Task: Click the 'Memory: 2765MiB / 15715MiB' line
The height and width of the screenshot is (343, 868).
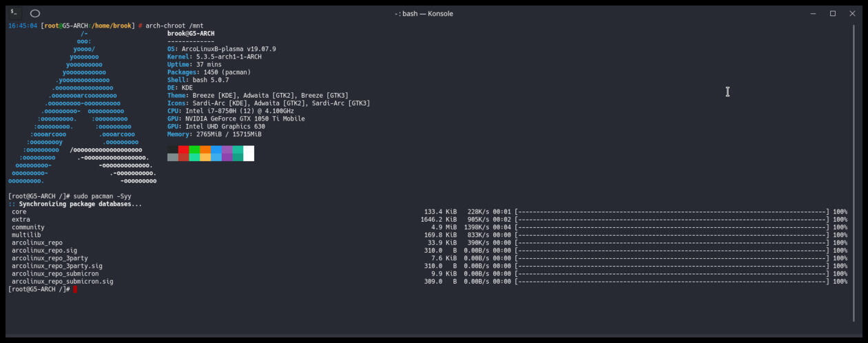Action: coord(214,134)
